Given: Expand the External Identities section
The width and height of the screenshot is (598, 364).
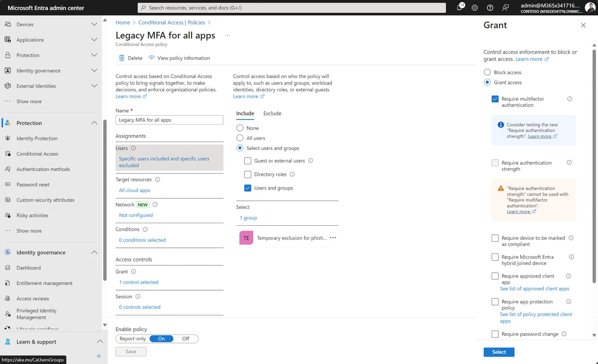Looking at the screenshot, I should 94,86.
